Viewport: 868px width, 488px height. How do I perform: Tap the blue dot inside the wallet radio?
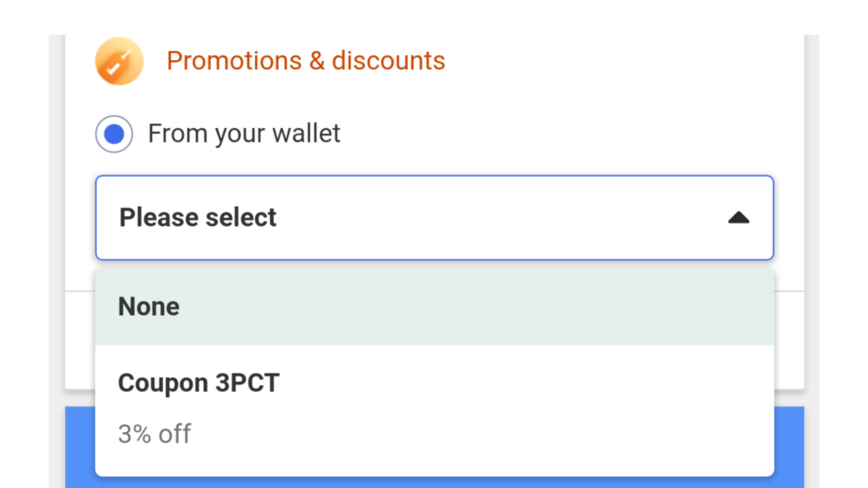pos(114,134)
